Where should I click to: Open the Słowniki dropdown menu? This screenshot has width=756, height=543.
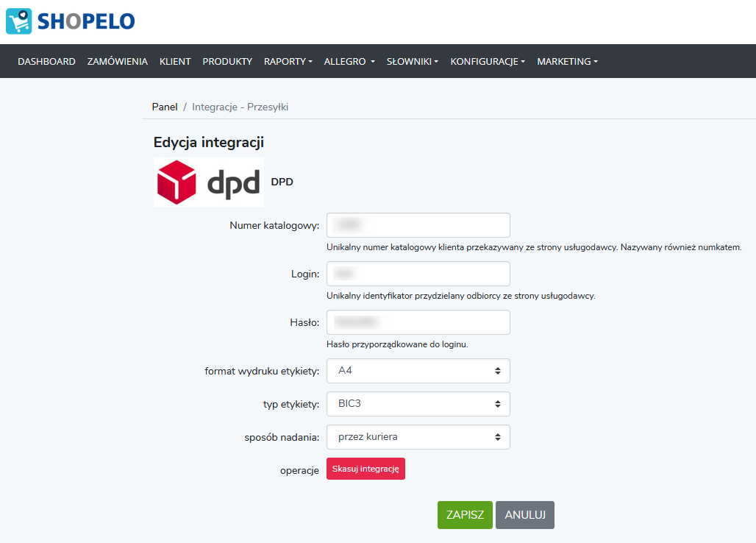412,62
